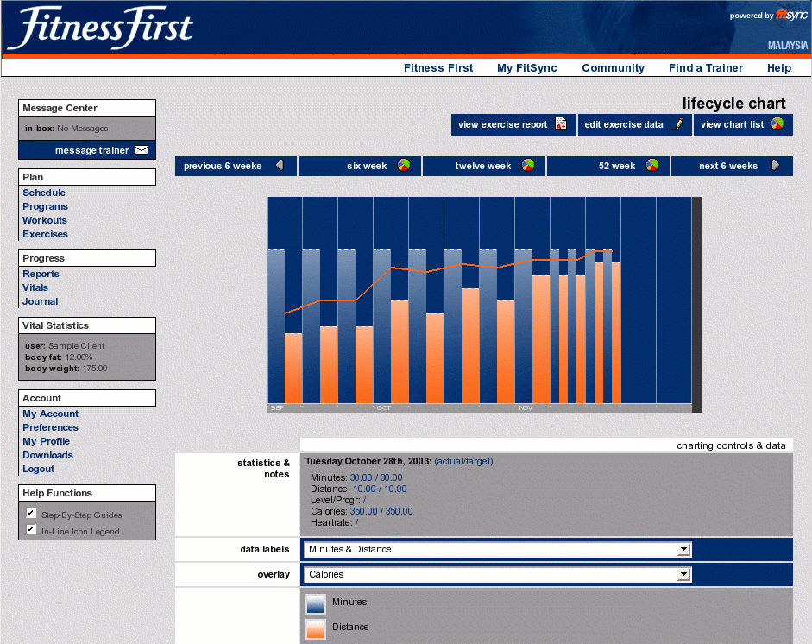Click the body fat 12.00% value

[79, 357]
